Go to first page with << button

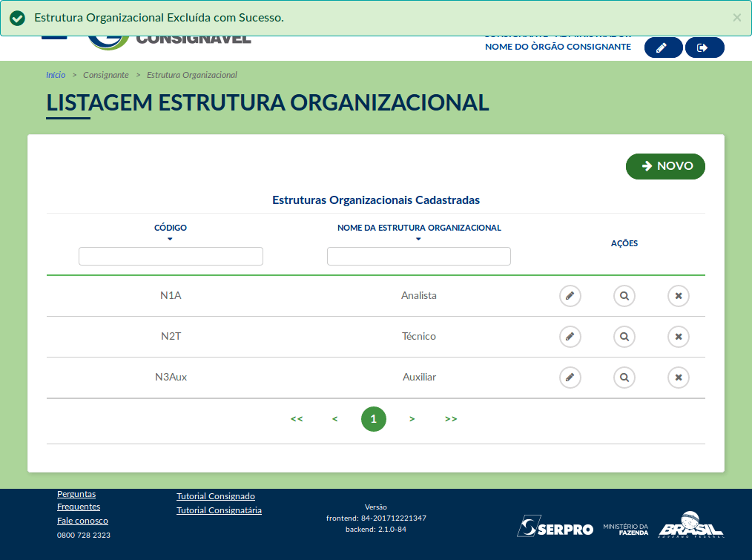click(x=297, y=419)
